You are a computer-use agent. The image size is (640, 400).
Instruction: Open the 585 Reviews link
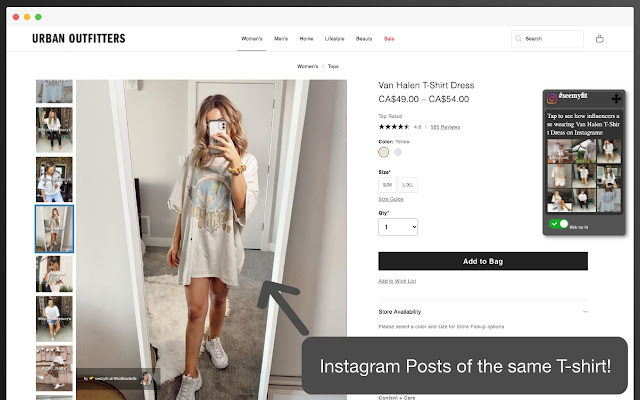445,127
